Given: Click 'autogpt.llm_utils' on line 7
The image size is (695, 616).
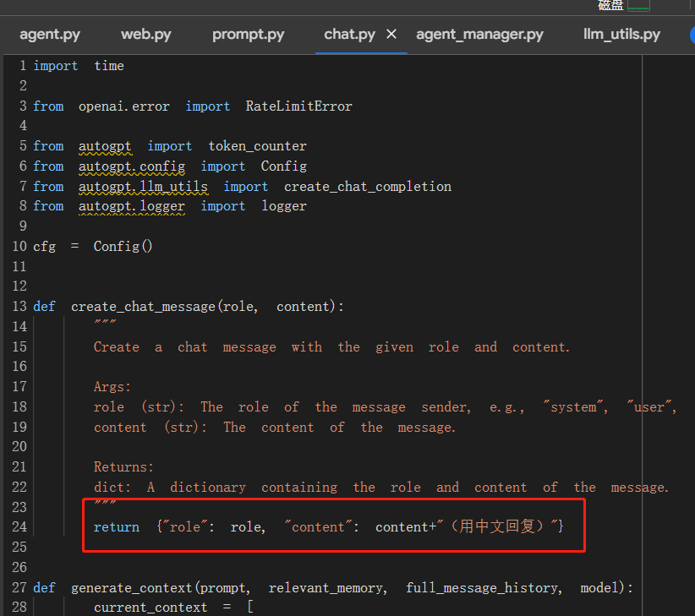Looking at the screenshot, I should click(x=143, y=187).
